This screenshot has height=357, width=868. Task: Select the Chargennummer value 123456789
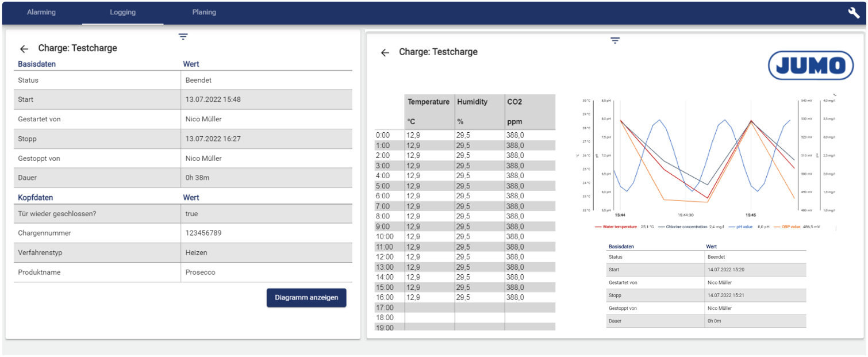point(203,233)
